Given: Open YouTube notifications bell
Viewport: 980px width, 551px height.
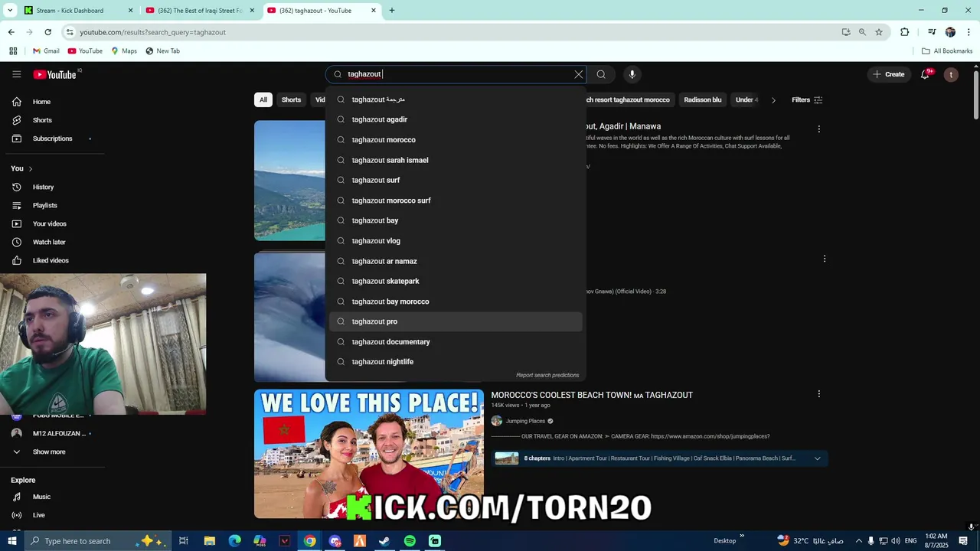Looking at the screenshot, I should tap(926, 74).
